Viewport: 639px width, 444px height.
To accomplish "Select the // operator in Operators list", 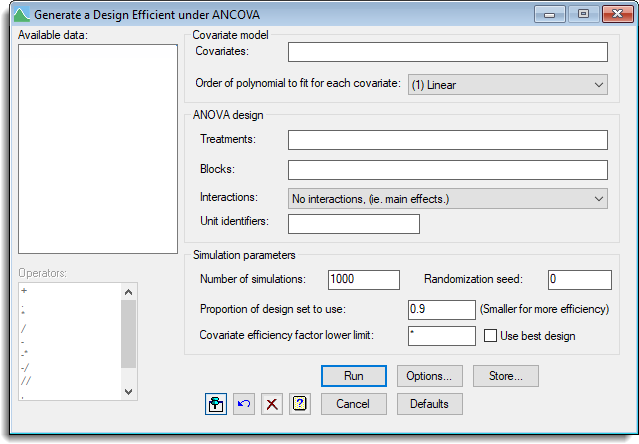I will tap(27, 381).
